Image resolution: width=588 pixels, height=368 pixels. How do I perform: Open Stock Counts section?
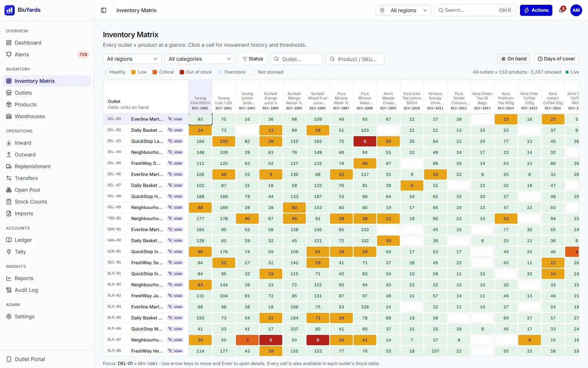47,202
